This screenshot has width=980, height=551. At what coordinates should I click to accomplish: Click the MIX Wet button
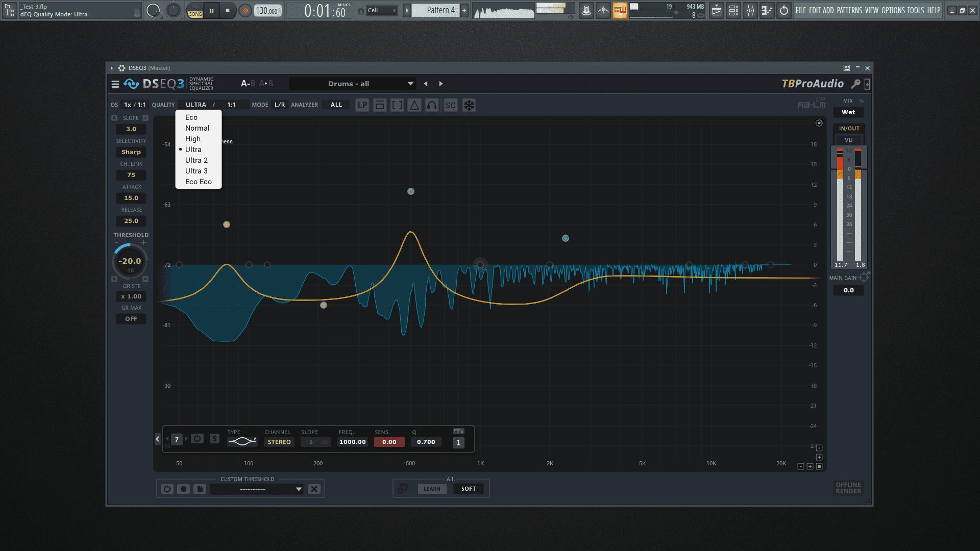(x=848, y=112)
